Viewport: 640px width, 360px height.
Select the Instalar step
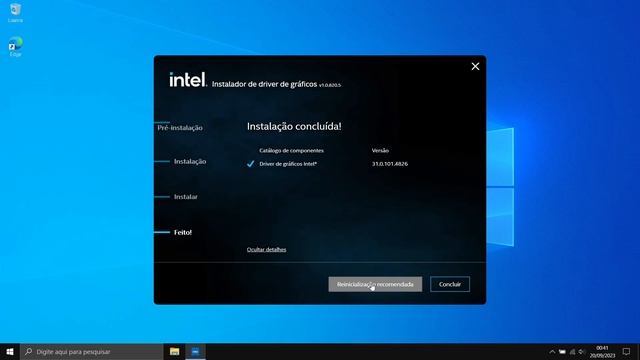tap(186, 197)
